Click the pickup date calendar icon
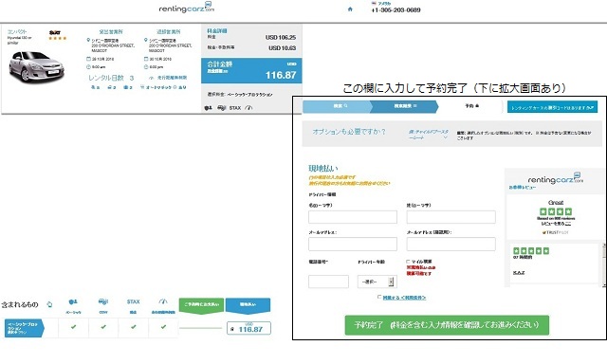 click(x=88, y=59)
